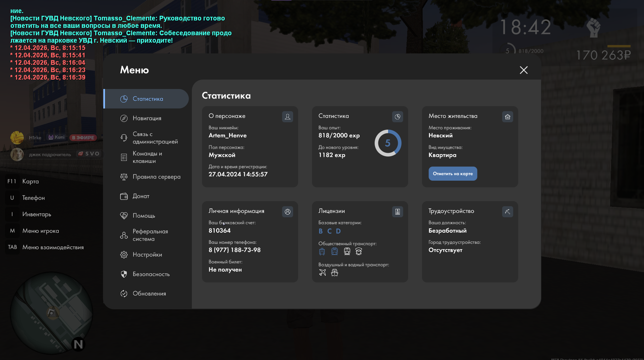Click the pickaxe icon in the Трудоустройство card
The height and width of the screenshot is (360, 644).
point(507,212)
